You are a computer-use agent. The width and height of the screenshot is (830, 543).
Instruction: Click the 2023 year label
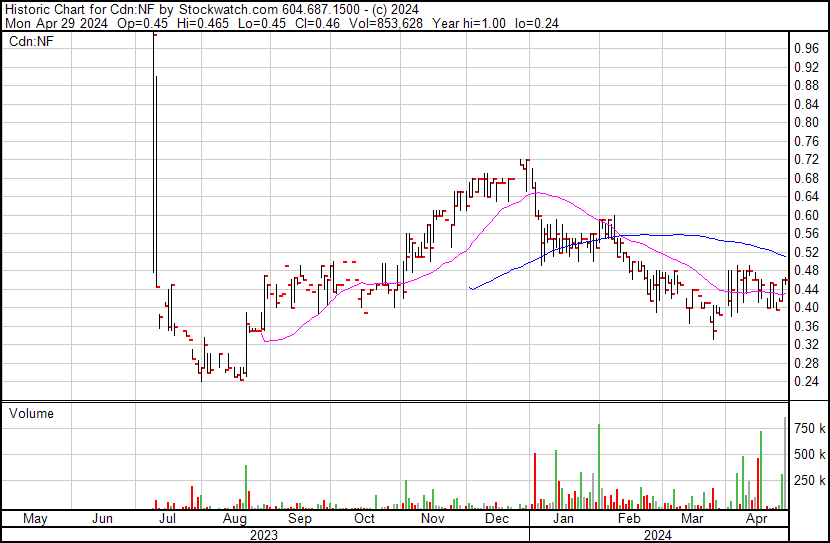(x=264, y=535)
